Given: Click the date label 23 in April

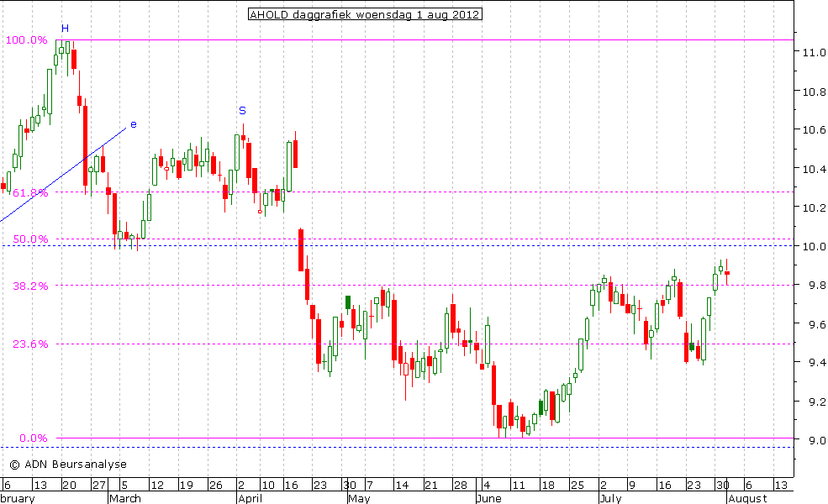Looking at the screenshot, I should coord(320,485).
